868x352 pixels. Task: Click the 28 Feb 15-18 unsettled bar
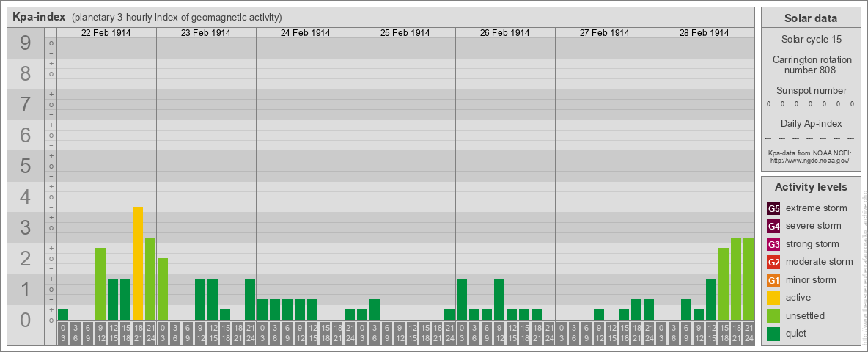(x=724, y=284)
